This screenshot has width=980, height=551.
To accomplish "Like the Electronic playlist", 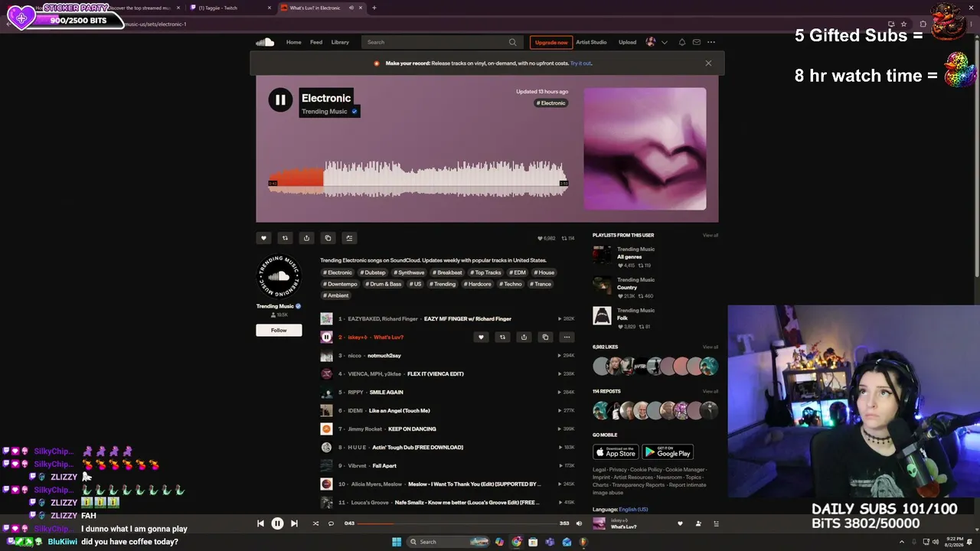I will [x=263, y=238].
